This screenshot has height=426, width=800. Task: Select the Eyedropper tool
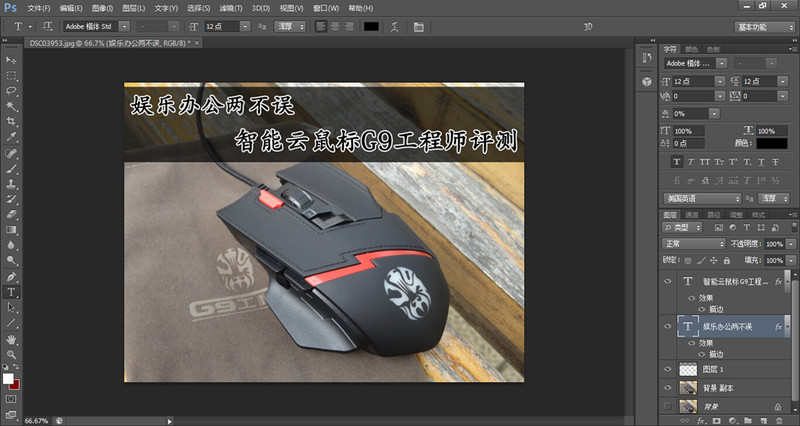click(11, 137)
